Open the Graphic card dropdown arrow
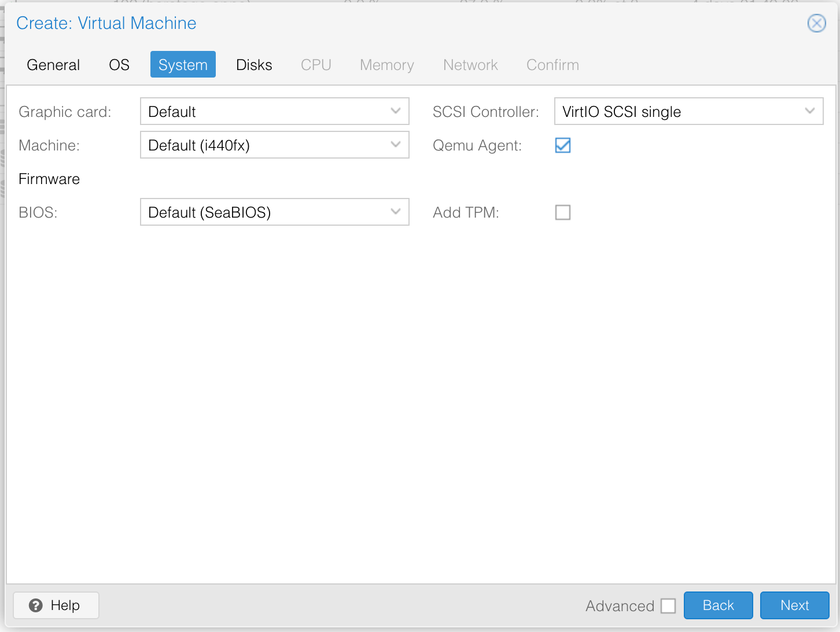 coord(396,111)
